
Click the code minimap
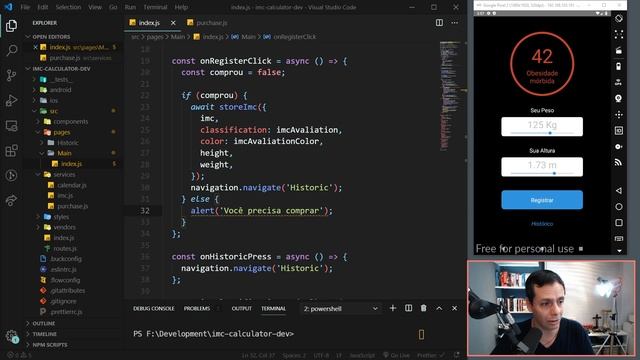[x=451, y=96]
